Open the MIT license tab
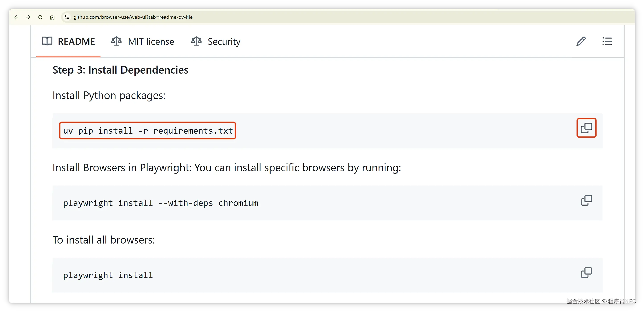Screen dimensions: 644x312 coord(151,41)
